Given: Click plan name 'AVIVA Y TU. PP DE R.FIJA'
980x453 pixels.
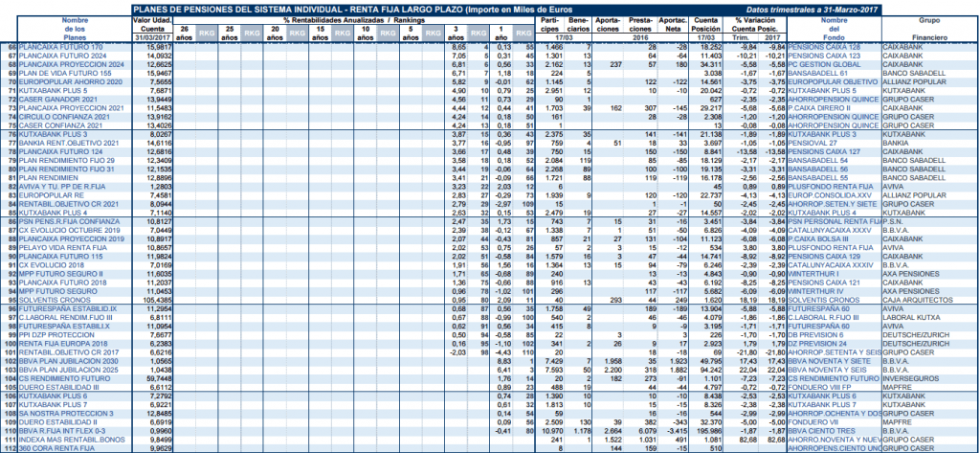Looking at the screenshot, I should [x=62, y=186].
